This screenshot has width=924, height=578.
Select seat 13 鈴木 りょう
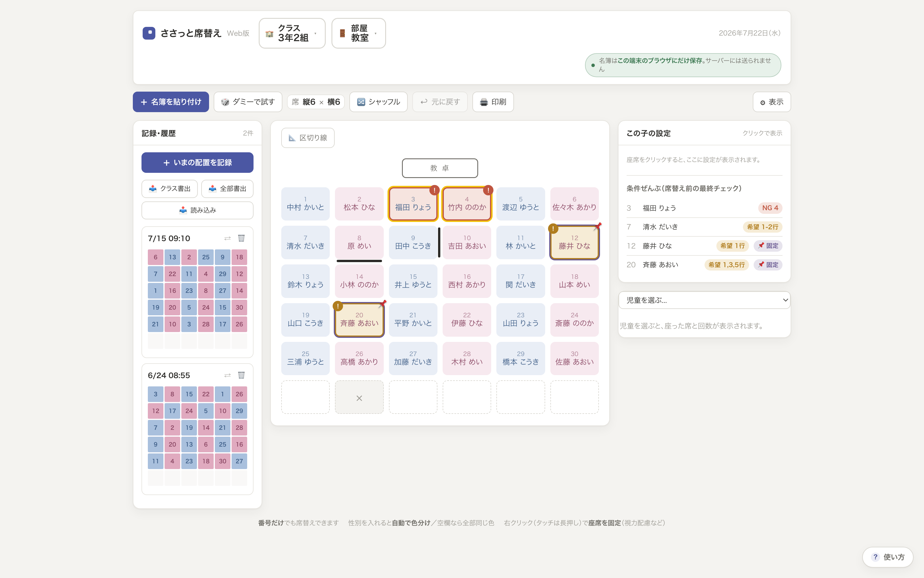pyautogui.click(x=305, y=281)
